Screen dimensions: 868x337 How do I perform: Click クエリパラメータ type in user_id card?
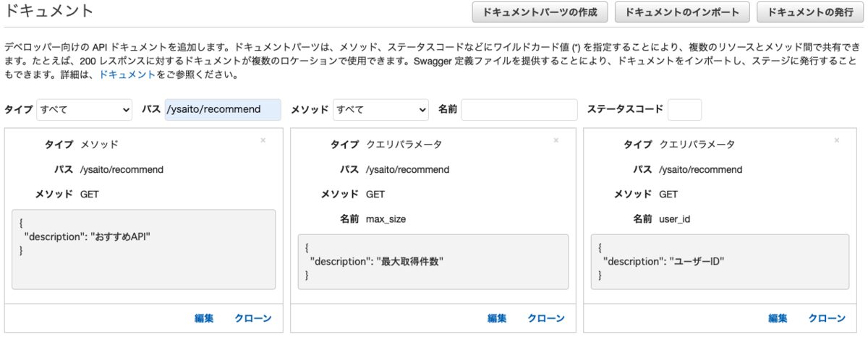coord(697,145)
